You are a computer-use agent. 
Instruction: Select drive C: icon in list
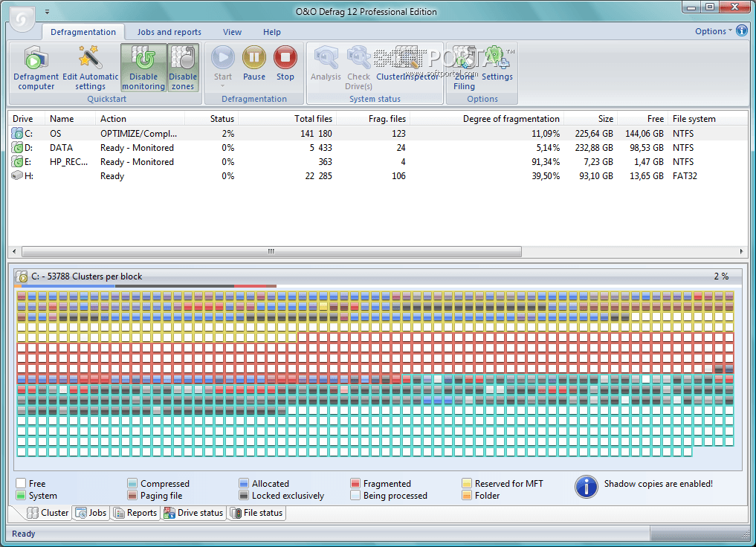[x=17, y=133]
